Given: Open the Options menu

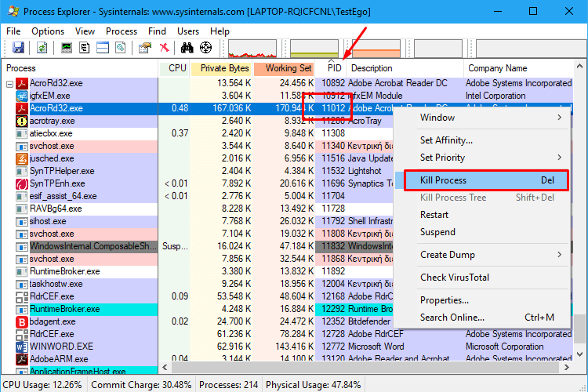Looking at the screenshot, I should pyautogui.click(x=48, y=31).
